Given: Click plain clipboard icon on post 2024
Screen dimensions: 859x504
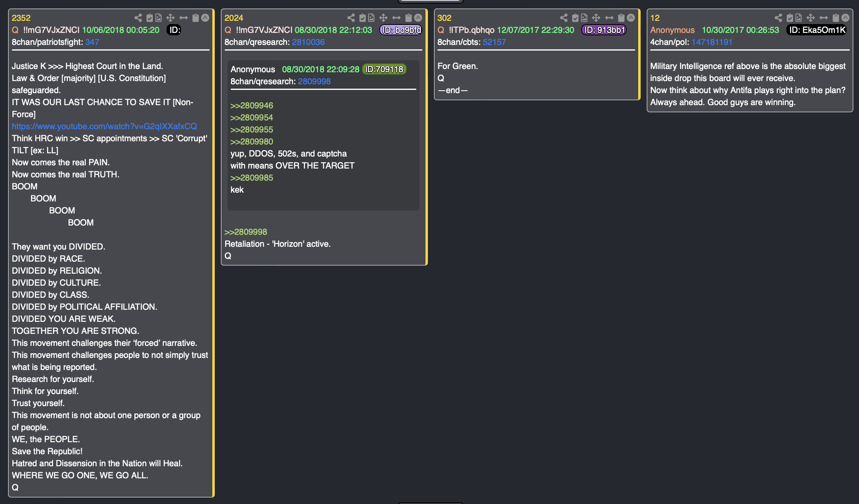Looking at the screenshot, I should point(408,18).
